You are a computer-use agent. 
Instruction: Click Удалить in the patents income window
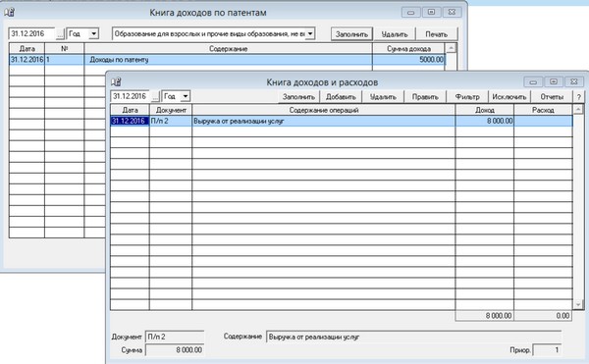(x=395, y=34)
